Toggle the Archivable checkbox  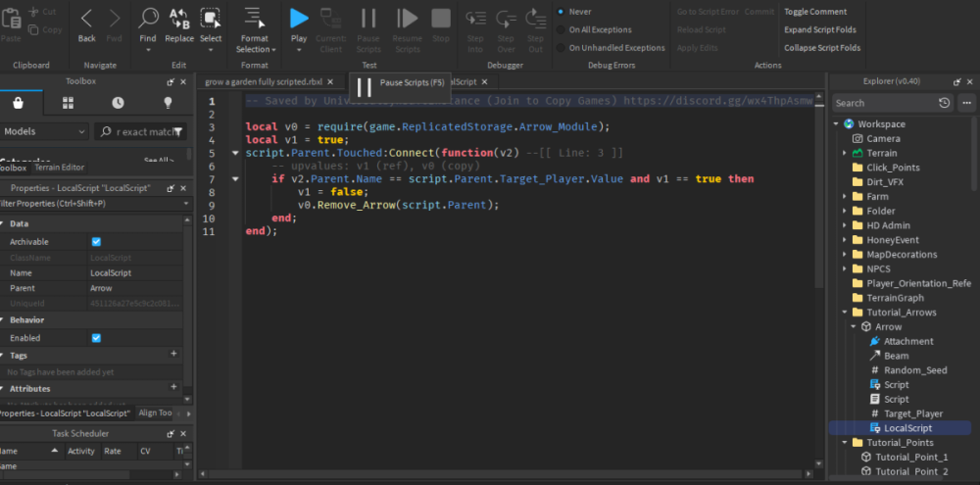point(96,242)
